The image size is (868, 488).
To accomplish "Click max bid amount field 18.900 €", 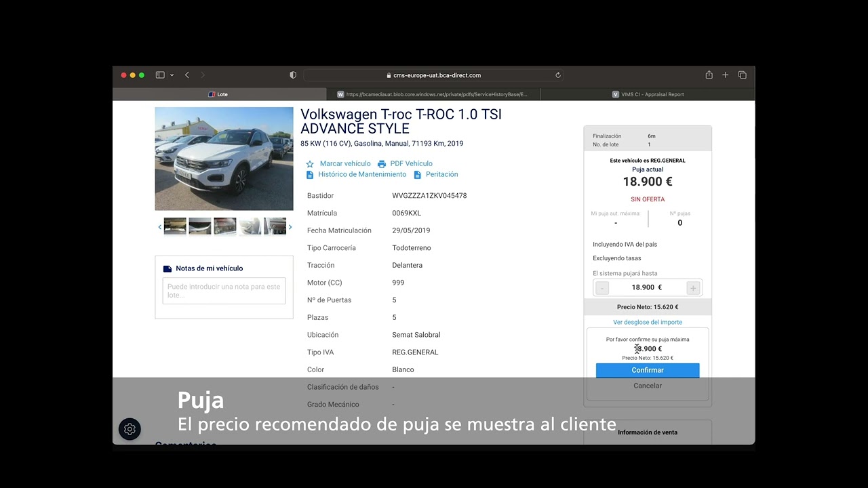I will click(x=648, y=287).
